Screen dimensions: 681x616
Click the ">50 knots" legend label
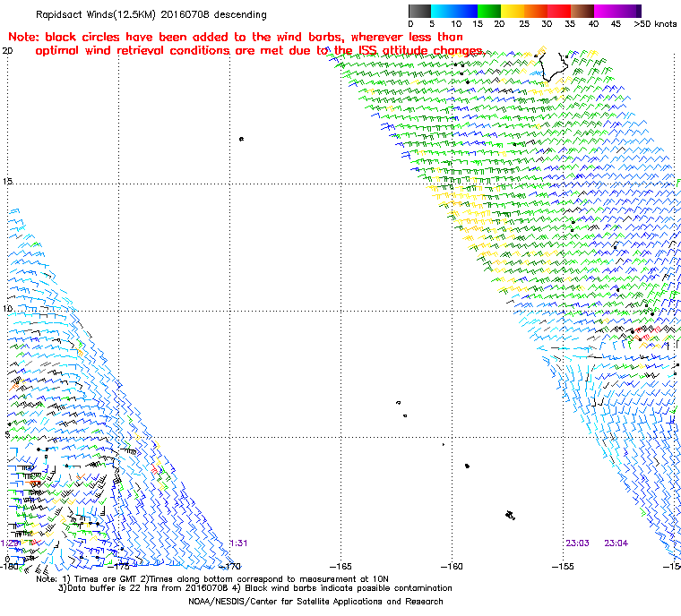coord(655,24)
